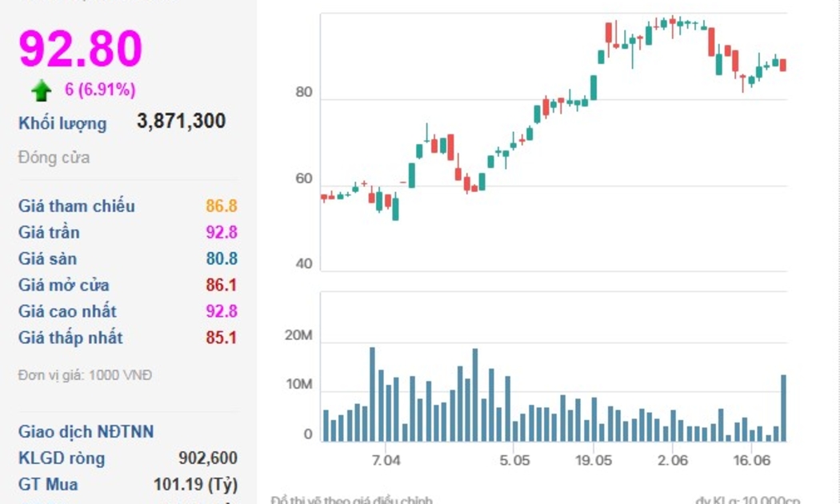Click the Đóng cửa status text
840x504 pixels.
[x=54, y=158]
